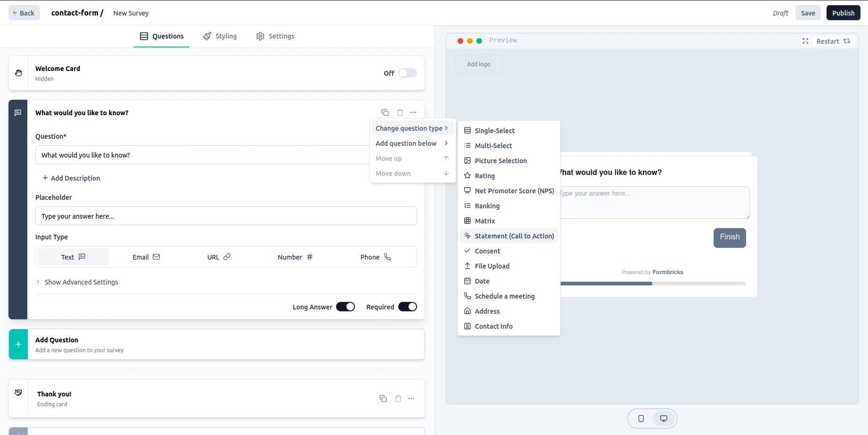
Task: Choose Picture Selection question type
Action: point(509,161)
